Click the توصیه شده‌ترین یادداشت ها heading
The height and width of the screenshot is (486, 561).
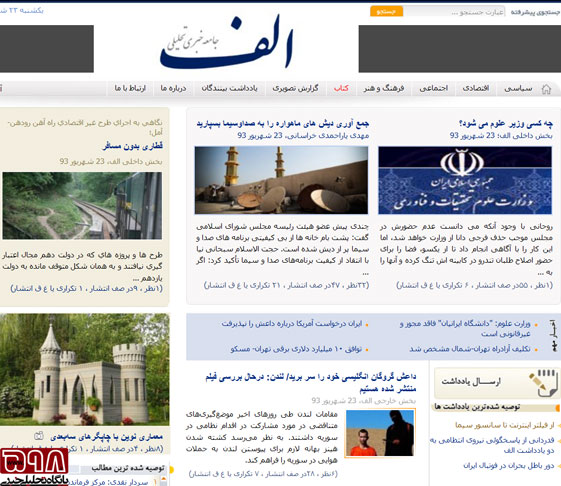pyautogui.click(x=477, y=407)
